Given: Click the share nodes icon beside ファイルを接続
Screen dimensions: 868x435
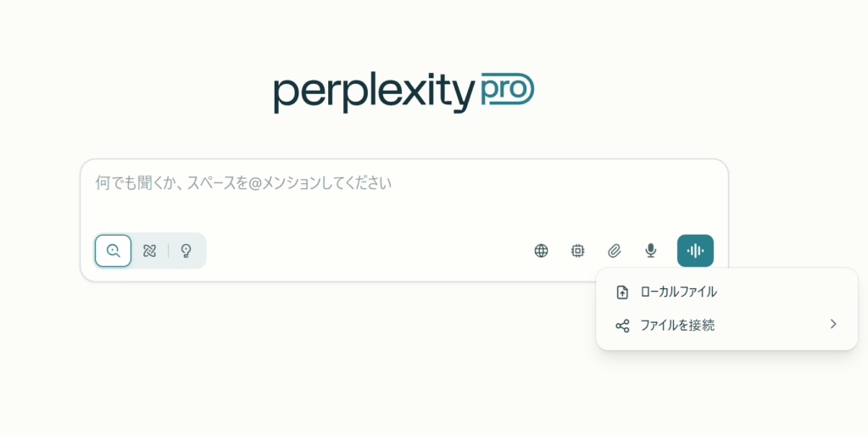Looking at the screenshot, I should coord(622,326).
